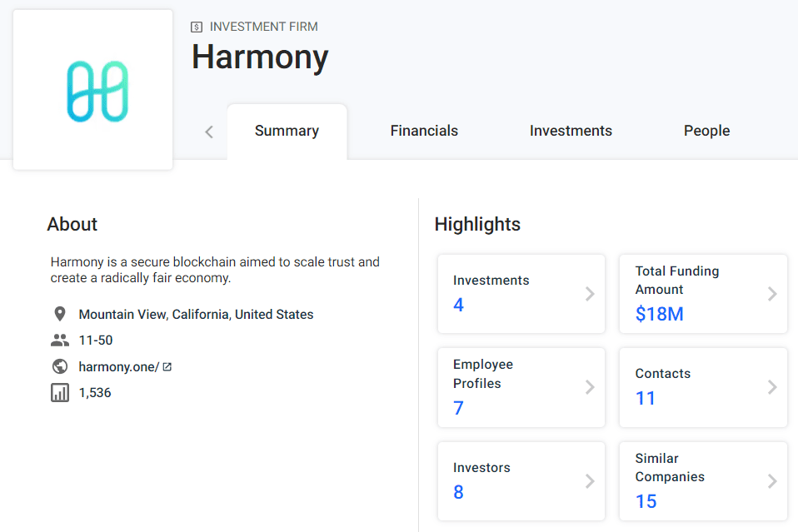Go to the Investments tab
Viewport: 798px width, 532px height.
[x=571, y=131]
